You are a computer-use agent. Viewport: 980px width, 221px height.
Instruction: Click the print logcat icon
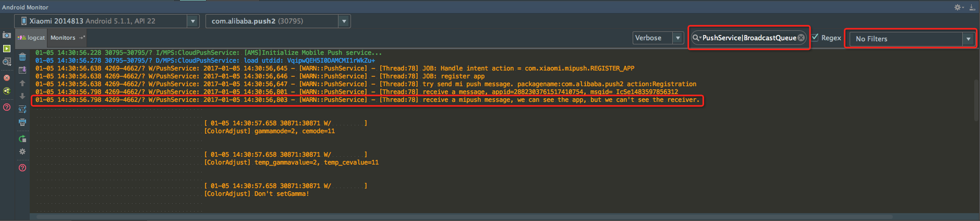coord(22,122)
